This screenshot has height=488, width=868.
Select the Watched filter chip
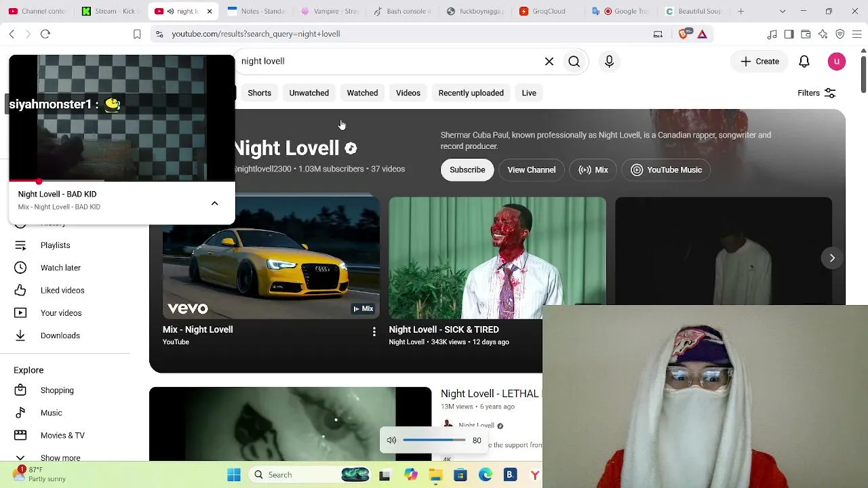[x=362, y=93]
